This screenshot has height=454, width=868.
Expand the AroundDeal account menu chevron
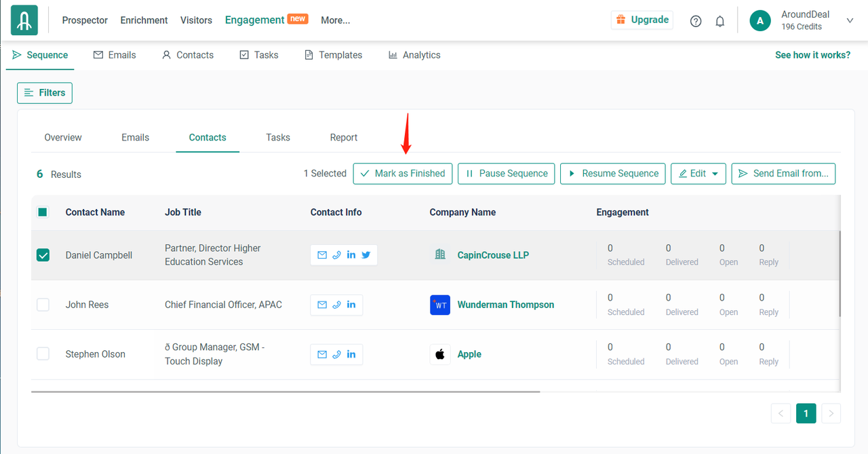(x=850, y=21)
